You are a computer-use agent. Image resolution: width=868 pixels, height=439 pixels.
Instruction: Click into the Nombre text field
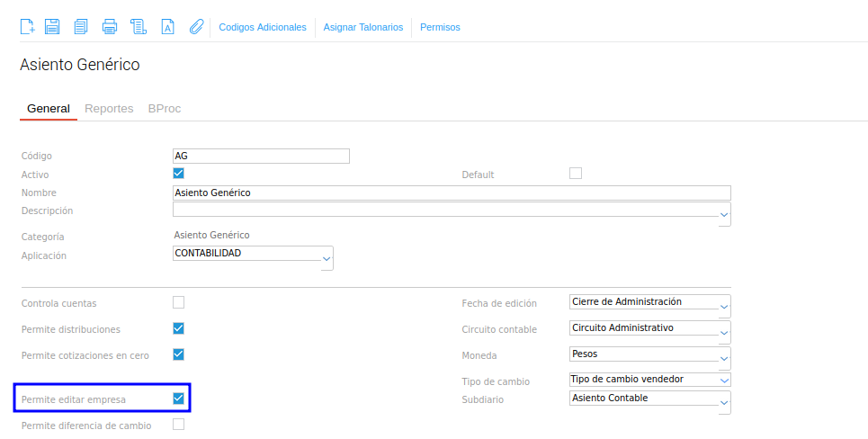pos(451,193)
